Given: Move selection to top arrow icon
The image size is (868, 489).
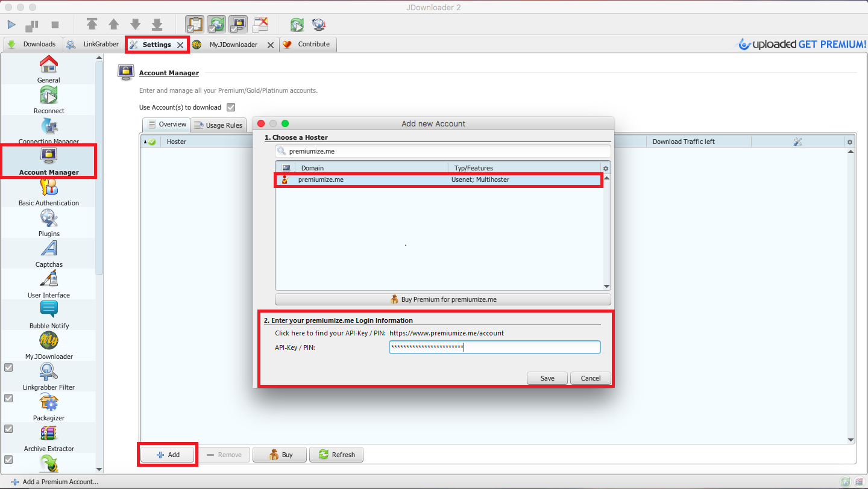Looking at the screenshot, I should (92, 25).
